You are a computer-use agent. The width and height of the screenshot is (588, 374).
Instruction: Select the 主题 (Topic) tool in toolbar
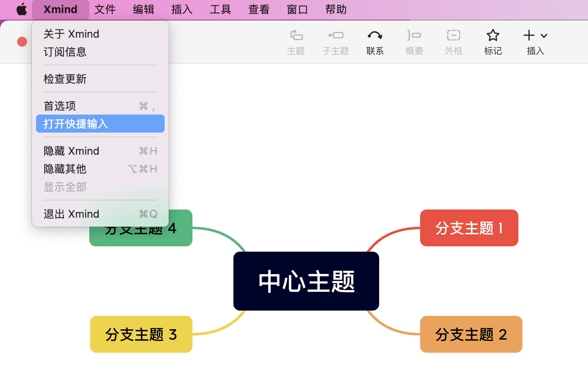click(296, 41)
